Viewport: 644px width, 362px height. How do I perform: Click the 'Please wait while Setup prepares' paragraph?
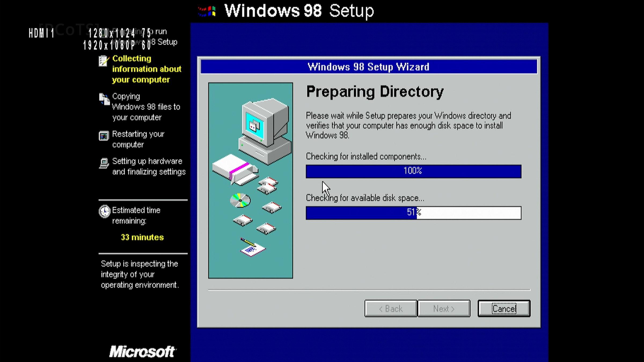tap(408, 125)
